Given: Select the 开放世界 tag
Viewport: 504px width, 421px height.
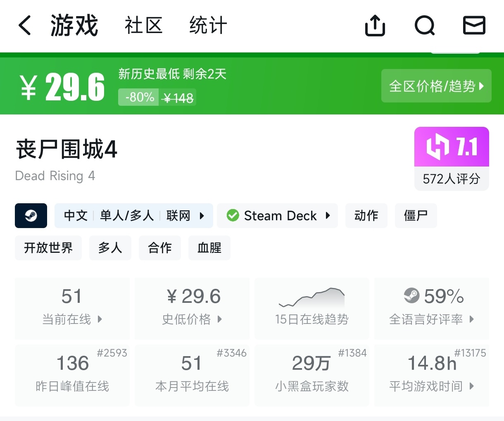Looking at the screenshot, I should [48, 248].
